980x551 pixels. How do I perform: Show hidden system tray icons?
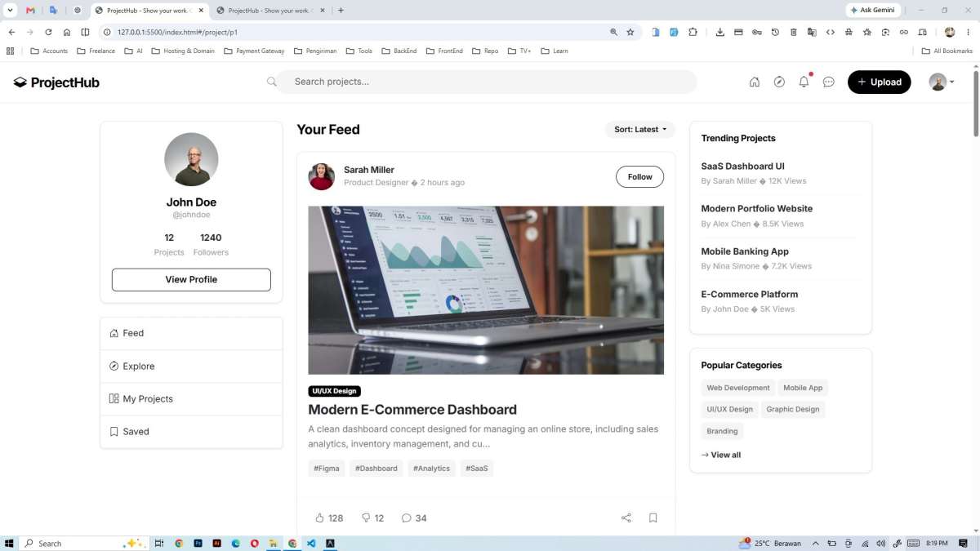[x=815, y=543]
